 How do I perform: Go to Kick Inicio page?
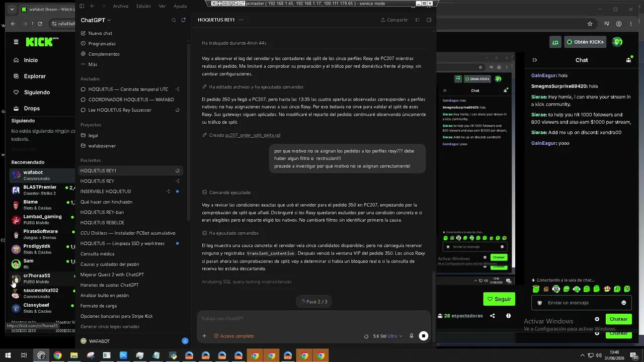pos(31,60)
